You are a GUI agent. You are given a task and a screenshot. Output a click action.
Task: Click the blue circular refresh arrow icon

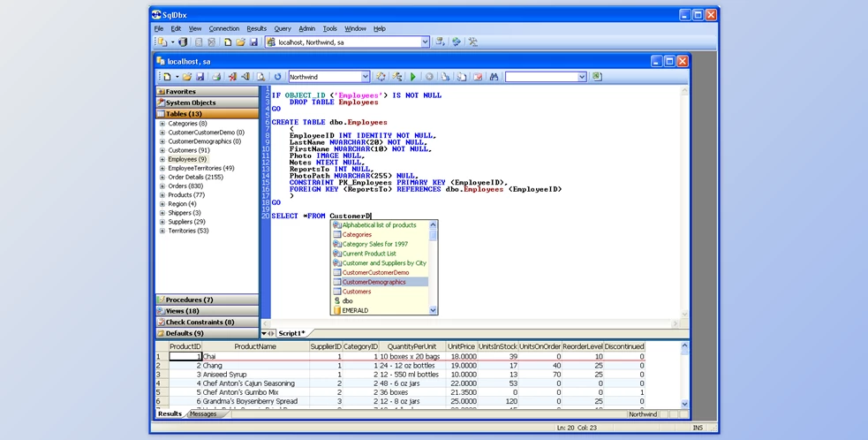coord(277,77)
